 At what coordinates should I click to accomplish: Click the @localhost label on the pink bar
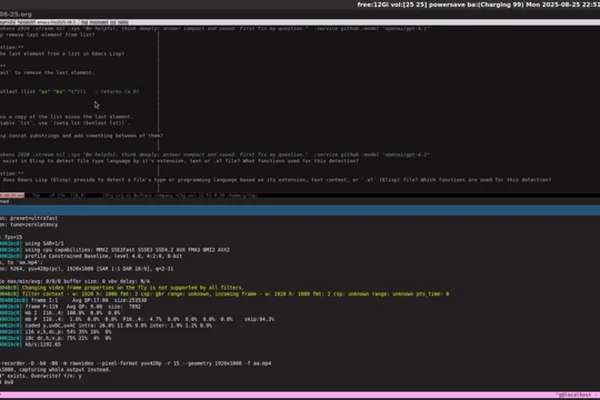click(x=574, y=395)
